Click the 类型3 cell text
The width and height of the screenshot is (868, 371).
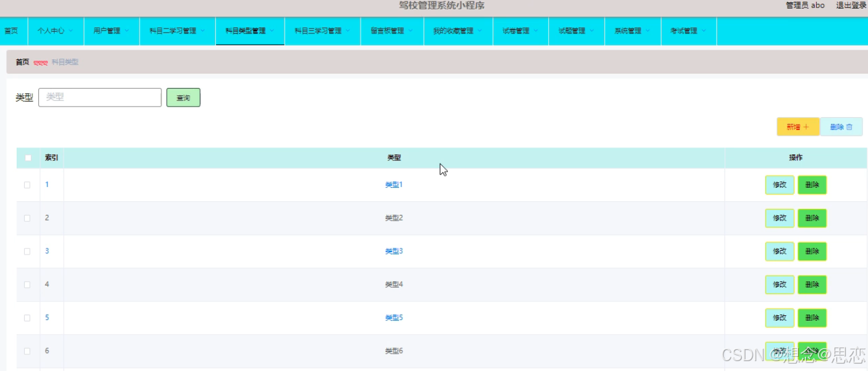394,251
